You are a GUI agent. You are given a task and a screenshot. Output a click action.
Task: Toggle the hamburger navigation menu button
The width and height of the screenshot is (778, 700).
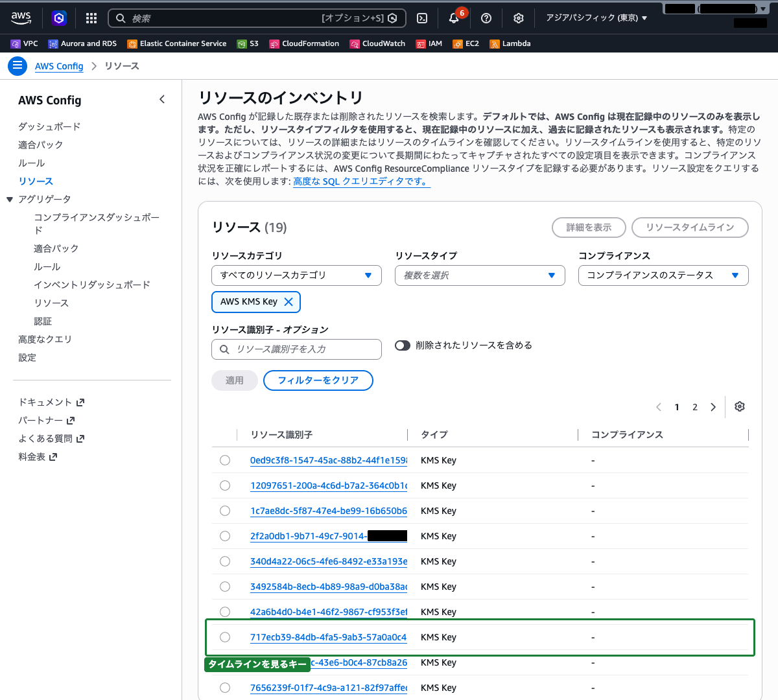coord(18,65)
